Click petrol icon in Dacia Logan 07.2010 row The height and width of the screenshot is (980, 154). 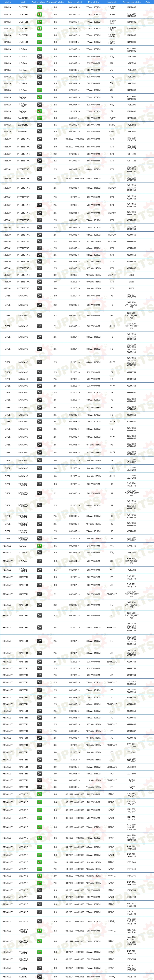pyautogui.click(x=40, y=90)
